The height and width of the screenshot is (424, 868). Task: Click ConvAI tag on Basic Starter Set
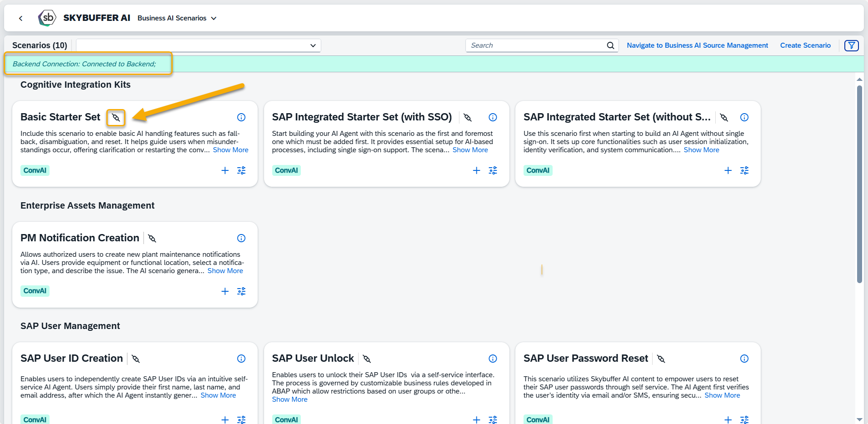[x=35, y=170]
